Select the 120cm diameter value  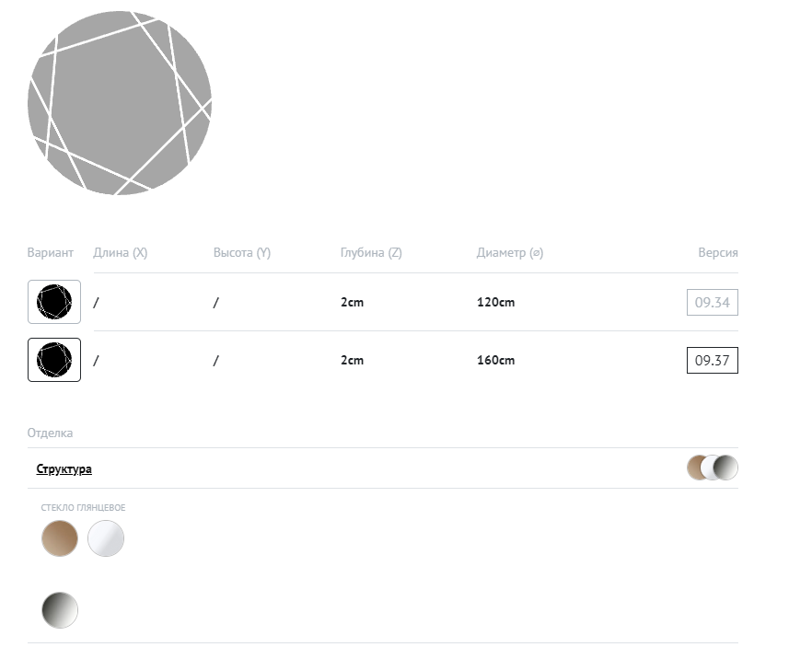click(x=495, y=303)
